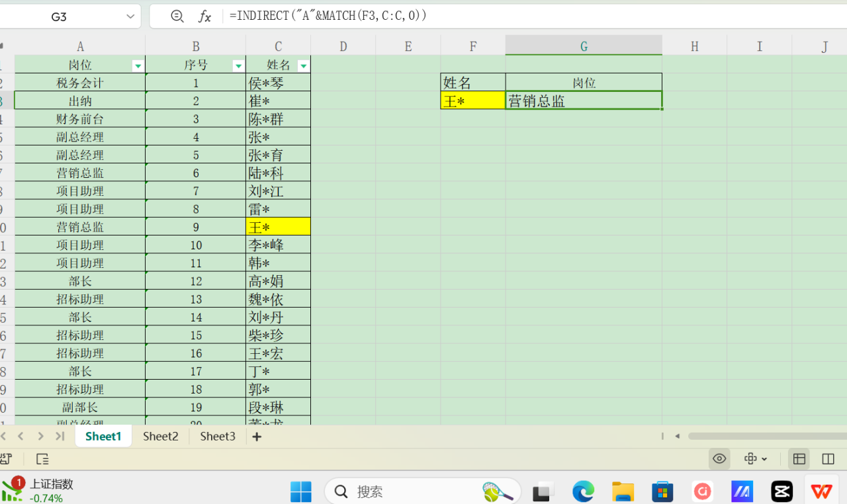
Task: Select column D header
Action: pos(343,46)
